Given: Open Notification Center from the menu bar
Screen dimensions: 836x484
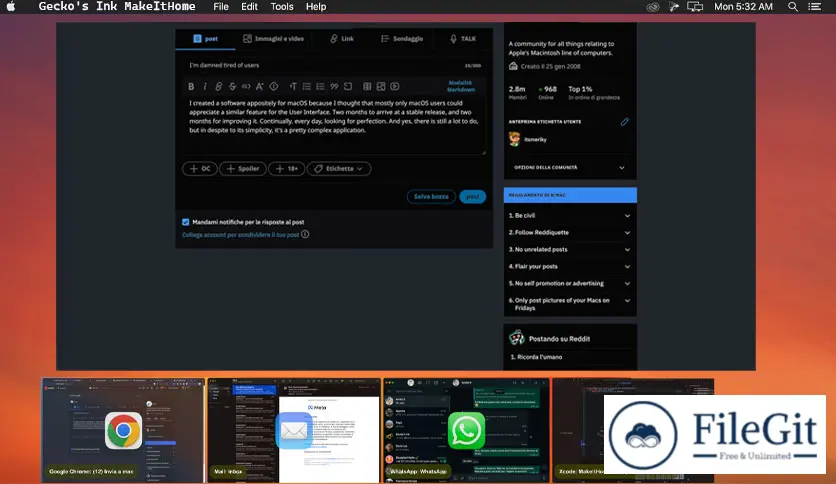Looking at the screenshot, I should (815, 7).
